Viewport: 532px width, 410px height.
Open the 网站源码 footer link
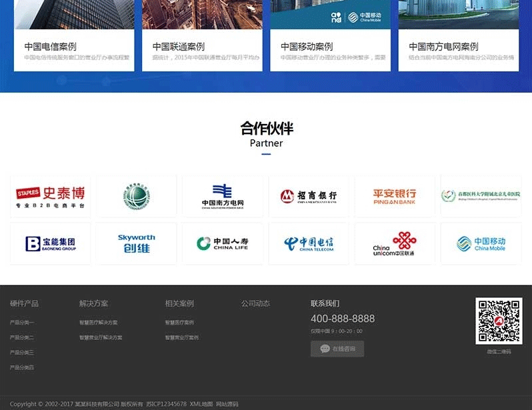[x=227, y=404]
